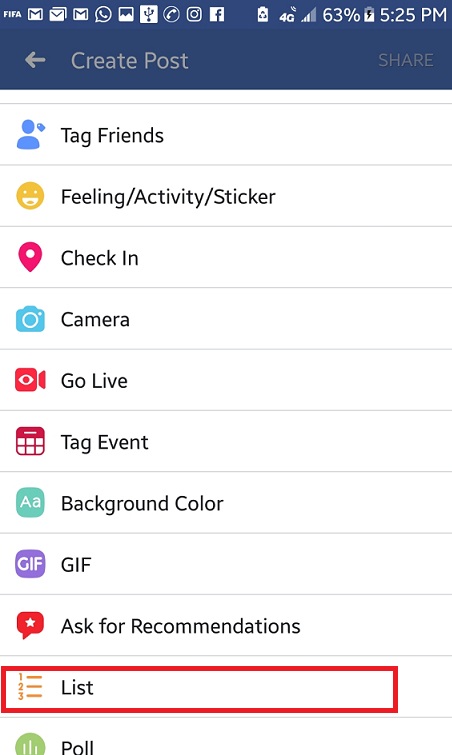Select the Go Live menu entry
The image size is (452, 755).
click(x=226, y=380)
